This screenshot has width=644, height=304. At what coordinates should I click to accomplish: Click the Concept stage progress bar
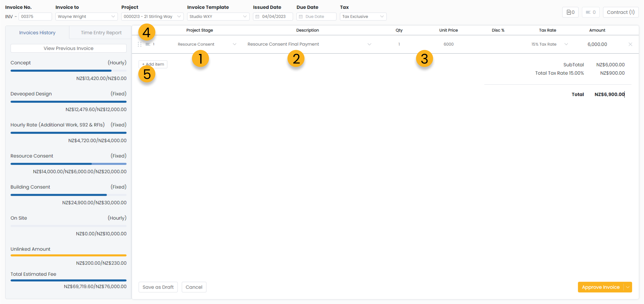point(69,71)
